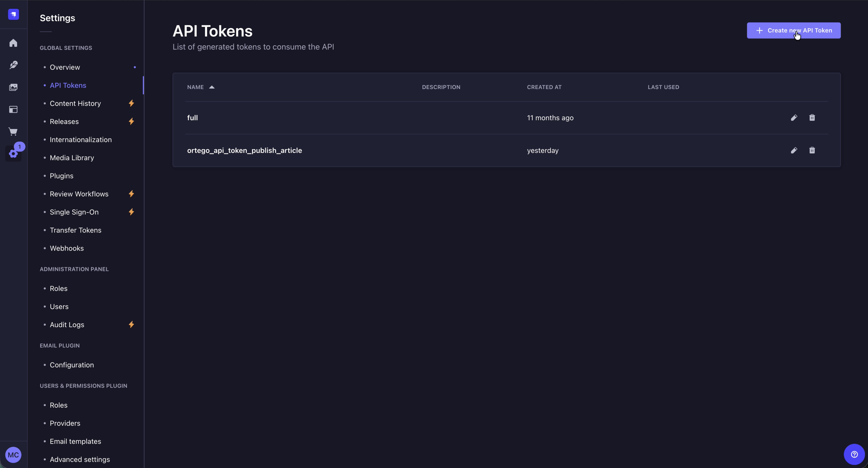Screen dimensions: 868x468
Task: Click Create new API Token button
Action: (x=793, y=30)
